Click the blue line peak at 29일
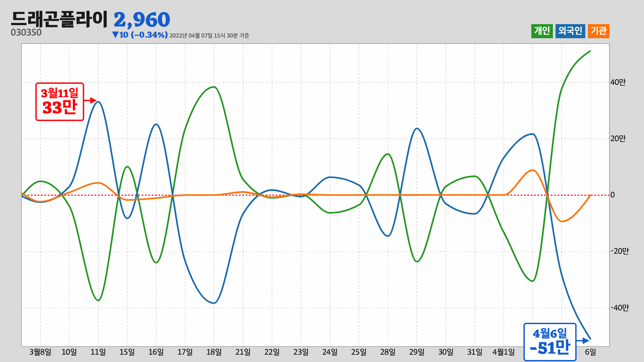 [417, 129]
